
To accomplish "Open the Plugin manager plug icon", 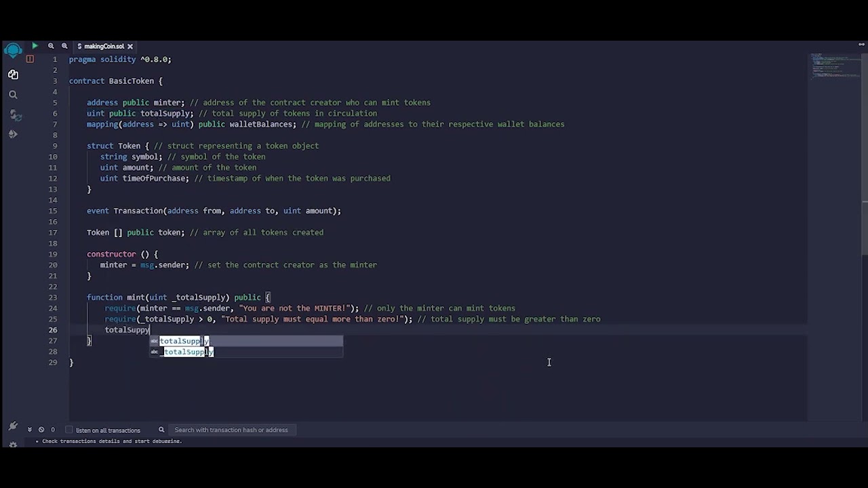I will (12, 426).
